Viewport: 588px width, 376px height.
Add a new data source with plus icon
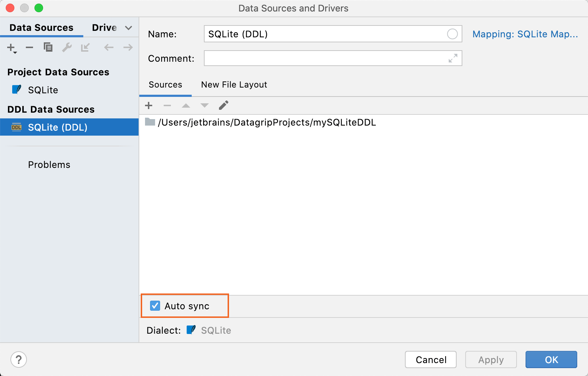point(11,47)
